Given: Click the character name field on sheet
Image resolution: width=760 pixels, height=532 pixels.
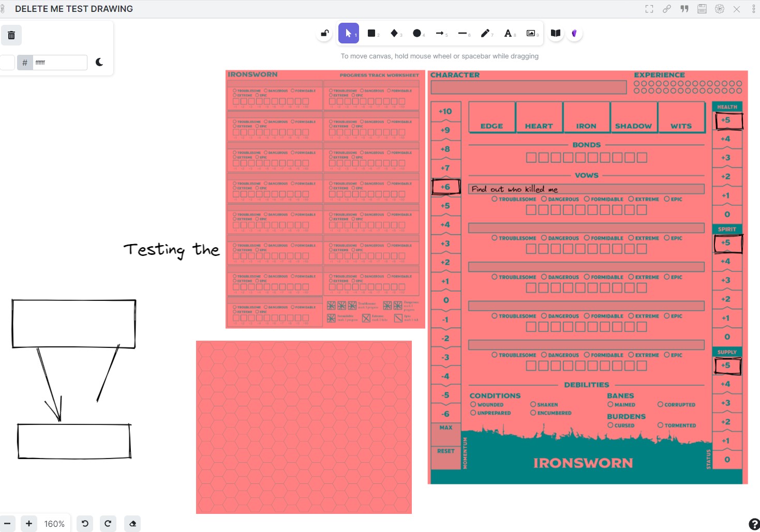Looking at the screenshot, I should pos(529,87).
